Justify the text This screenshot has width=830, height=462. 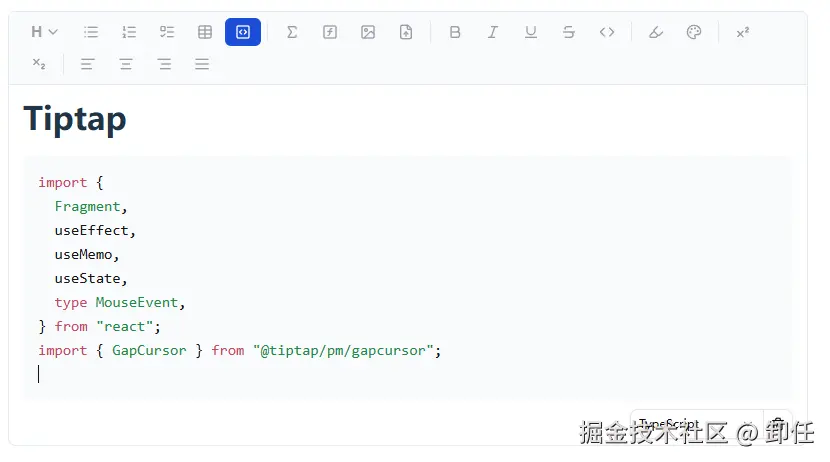click(202, 64)
